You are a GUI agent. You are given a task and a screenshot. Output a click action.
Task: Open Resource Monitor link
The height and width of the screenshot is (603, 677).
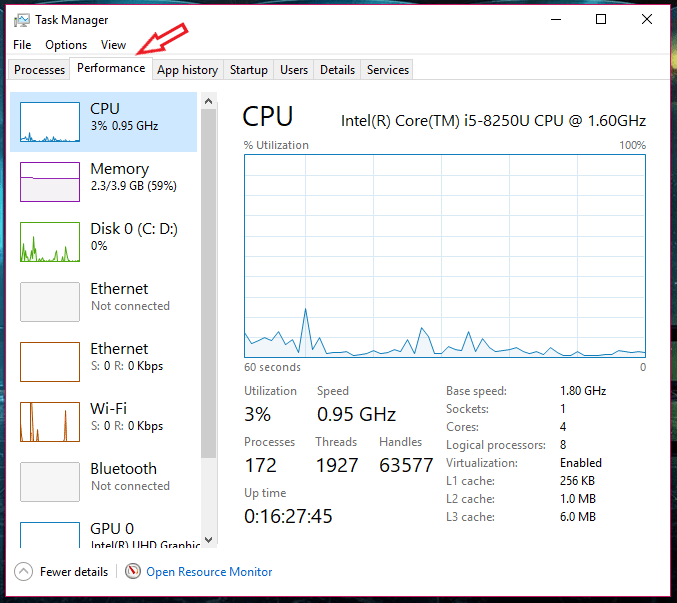pyautogui.click(x=209, y=572)
